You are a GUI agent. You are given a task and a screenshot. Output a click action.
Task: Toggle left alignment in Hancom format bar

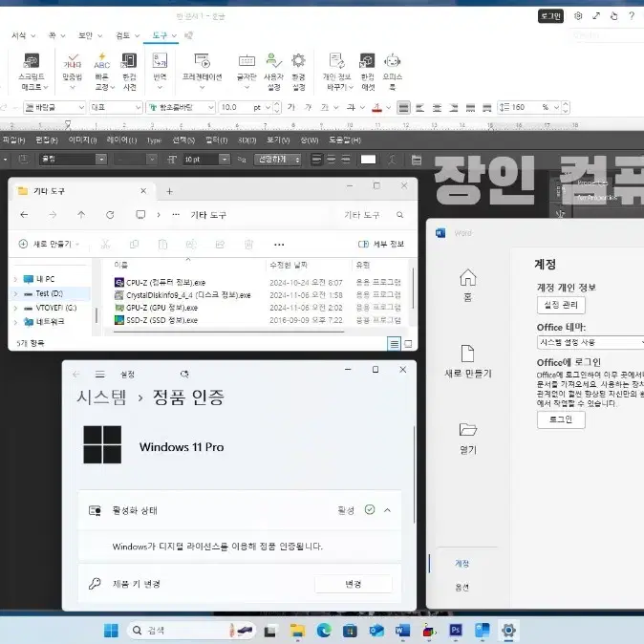tap(419, 108)
